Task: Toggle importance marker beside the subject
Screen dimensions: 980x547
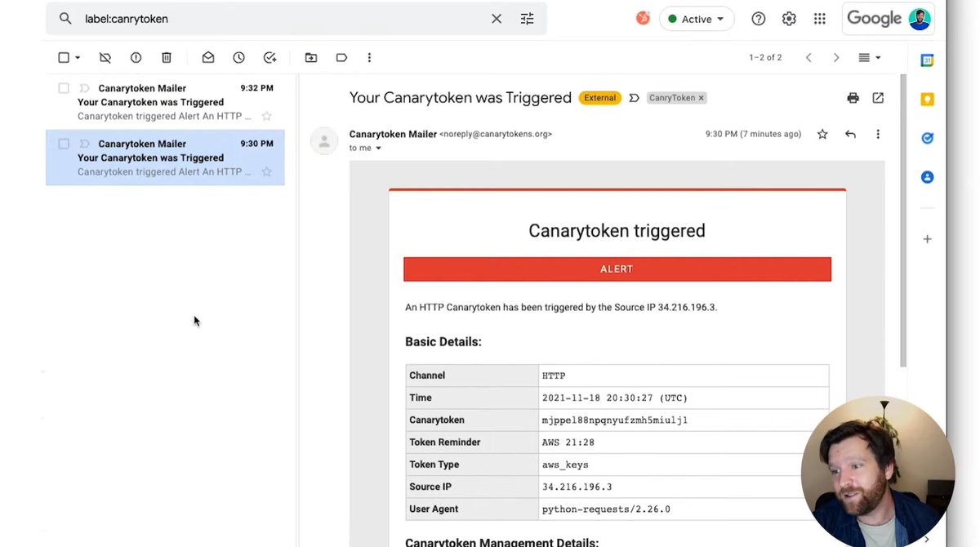Action: [x=634, y=98]
